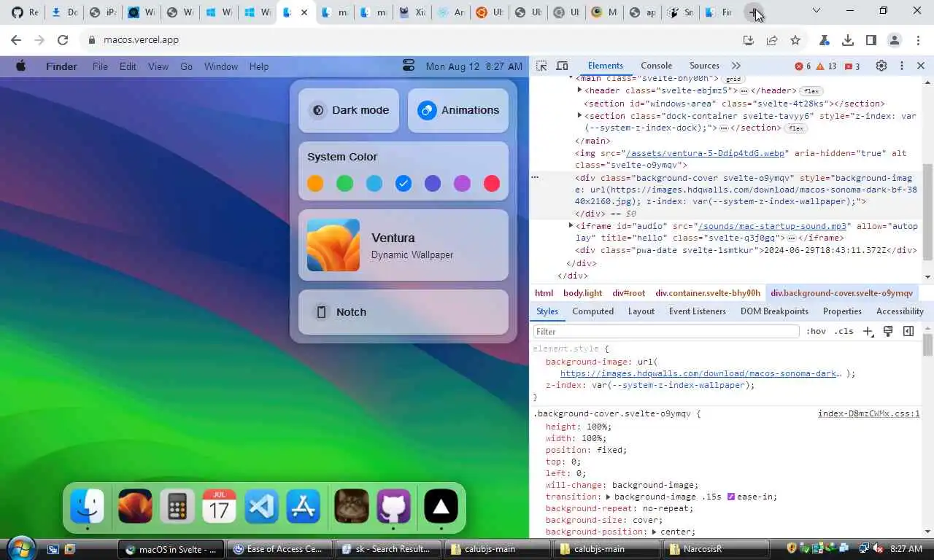Expand the transition property triangle
Viewport: 934px width, 560px height.
pos(609,497)
